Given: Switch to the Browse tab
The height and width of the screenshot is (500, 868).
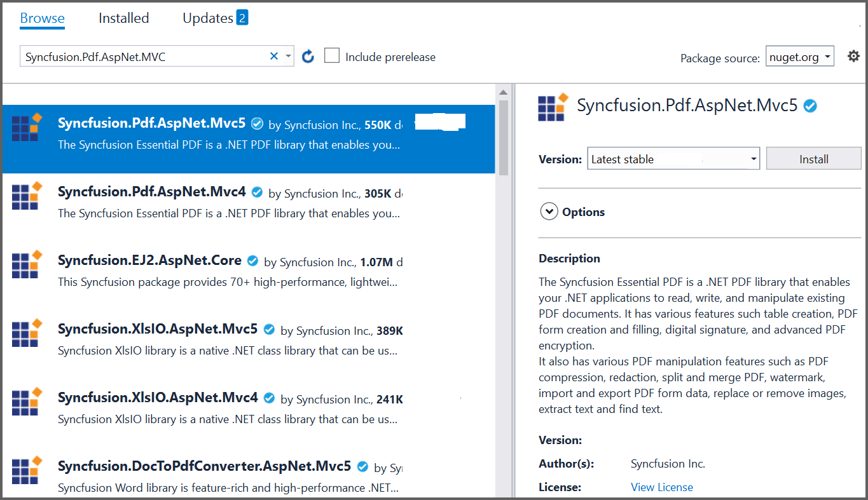Looking at the screenshot, I should (x=42, y=18).
